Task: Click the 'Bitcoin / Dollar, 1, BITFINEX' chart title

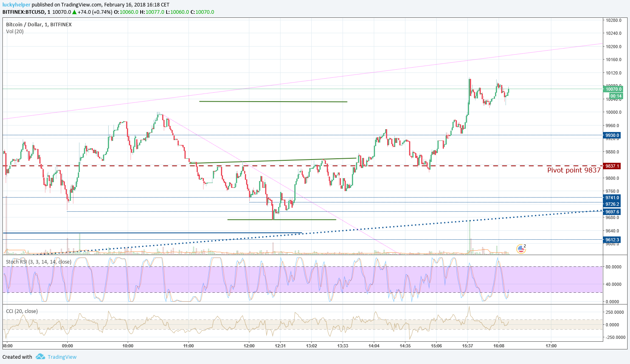Action: 39,25
